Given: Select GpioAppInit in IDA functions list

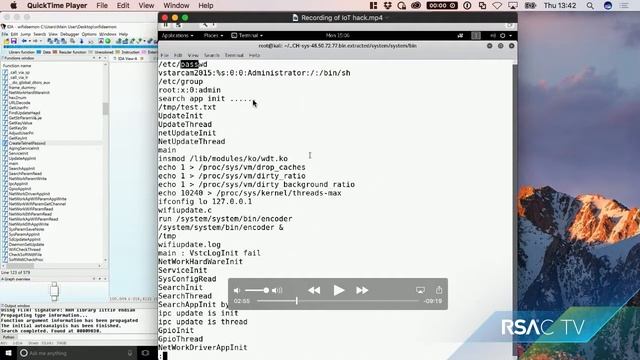Looking at the screenshot, I should [20, 189].
